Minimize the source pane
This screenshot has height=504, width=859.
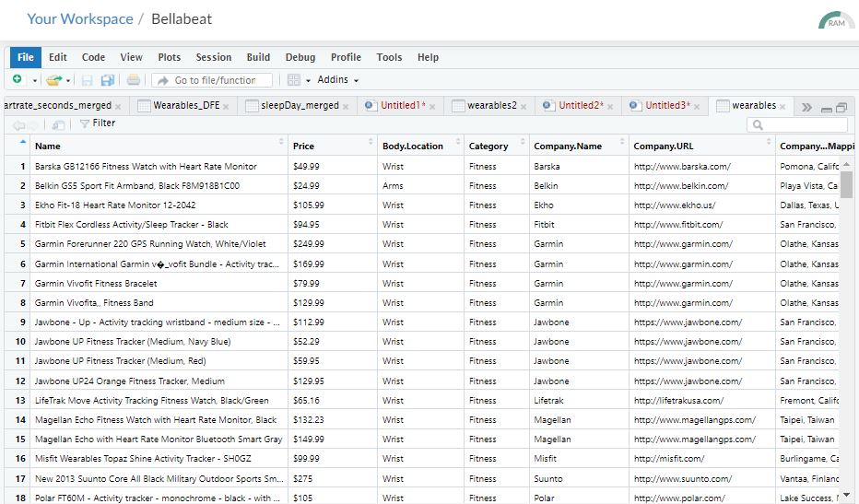click(827, 109)
